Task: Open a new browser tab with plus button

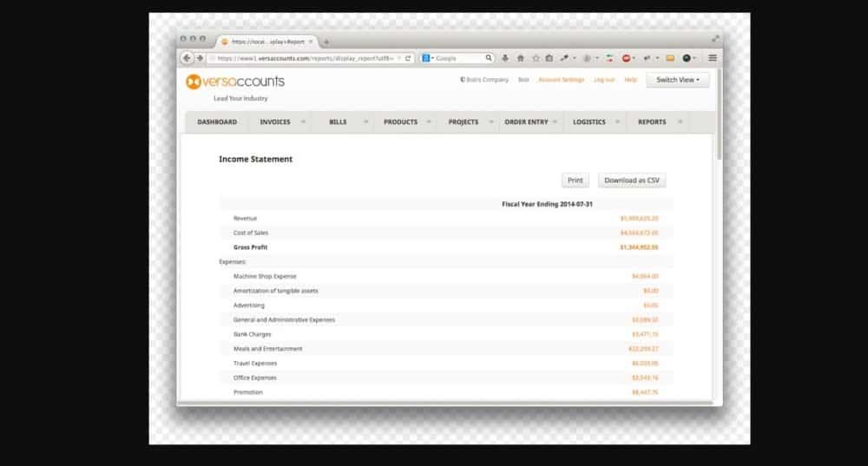Action: 326,42
